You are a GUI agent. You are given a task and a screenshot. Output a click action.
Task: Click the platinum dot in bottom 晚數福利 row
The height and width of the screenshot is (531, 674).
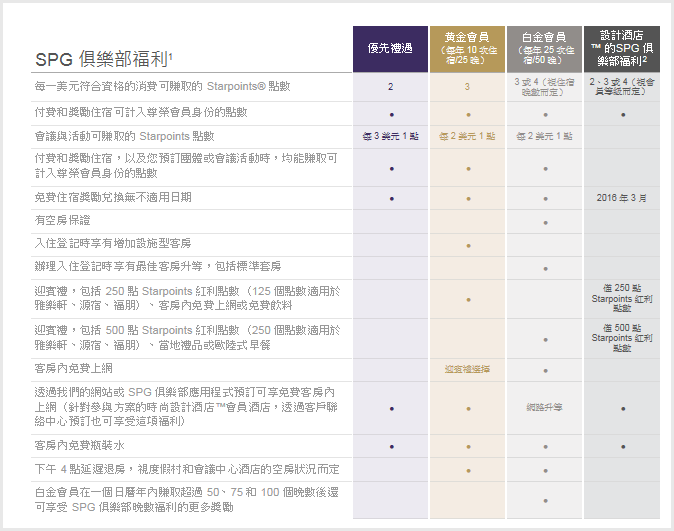click(545, 501)
